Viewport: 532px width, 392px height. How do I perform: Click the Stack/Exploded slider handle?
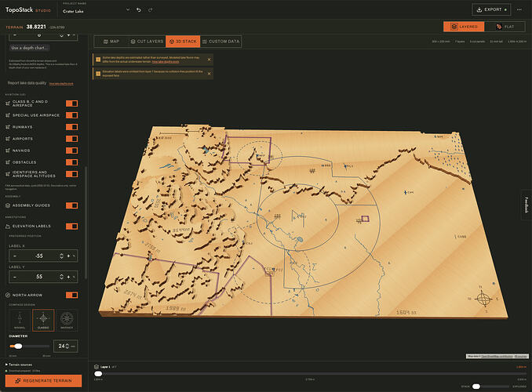476,387
